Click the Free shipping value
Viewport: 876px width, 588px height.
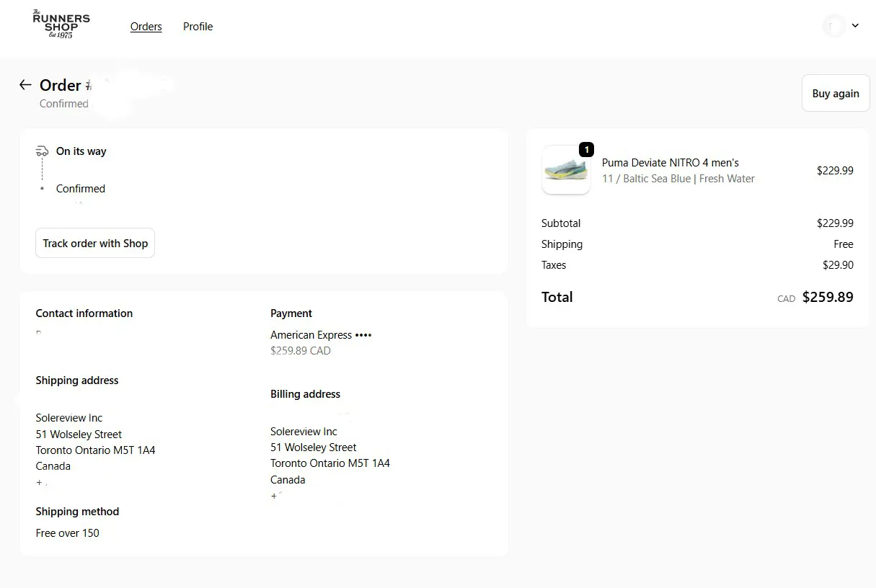(844, 244)
